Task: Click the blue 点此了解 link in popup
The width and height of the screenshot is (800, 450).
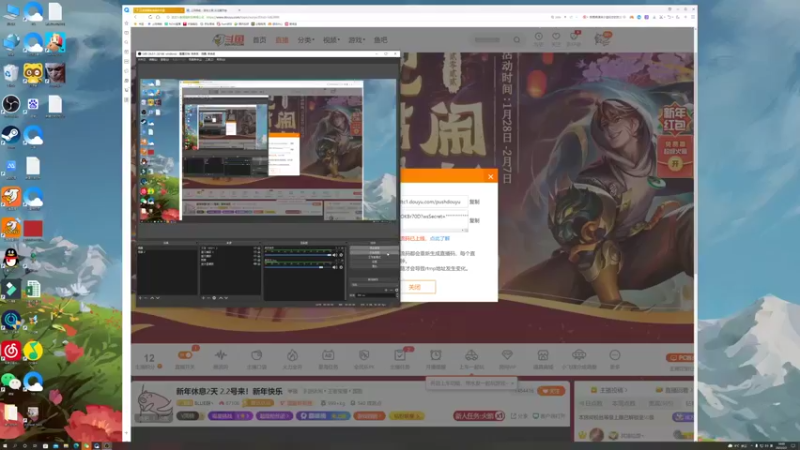Action: pyautogui.click(x=440, y=238)
